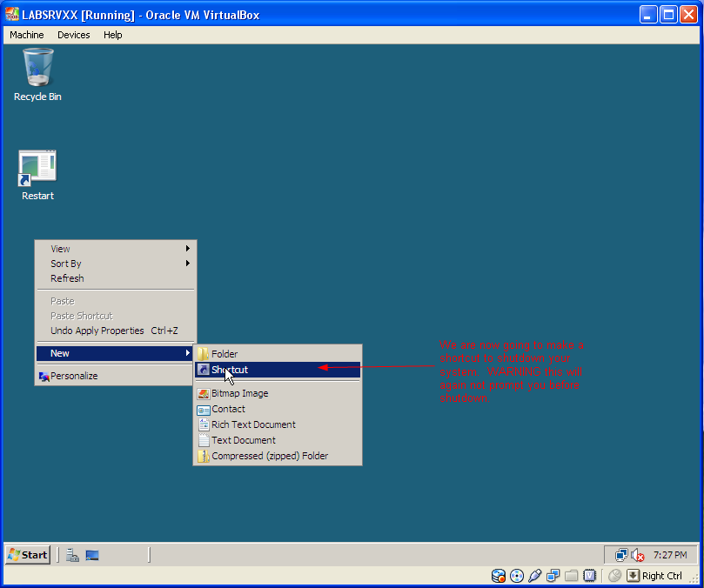Screen dimensions: 704x588
Task: Click the muted volume speaker tray icon
Action: pos(638,555)
